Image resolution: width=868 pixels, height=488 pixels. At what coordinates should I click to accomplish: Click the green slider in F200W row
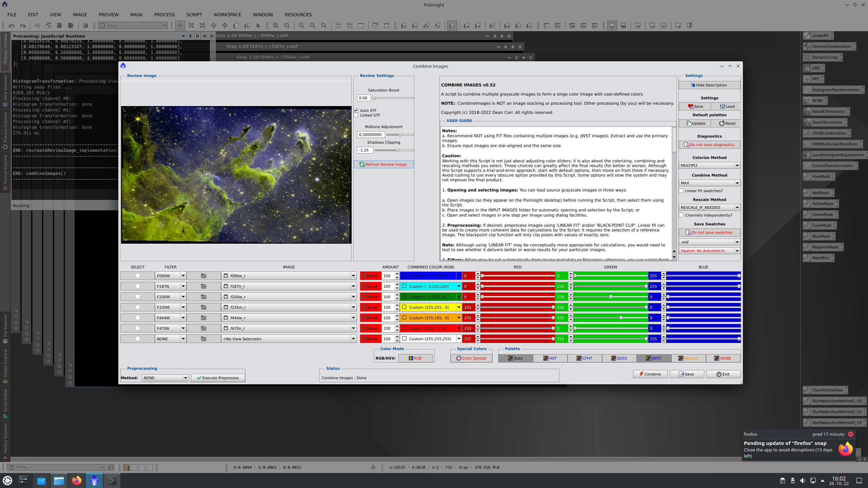tap(610, 297)
